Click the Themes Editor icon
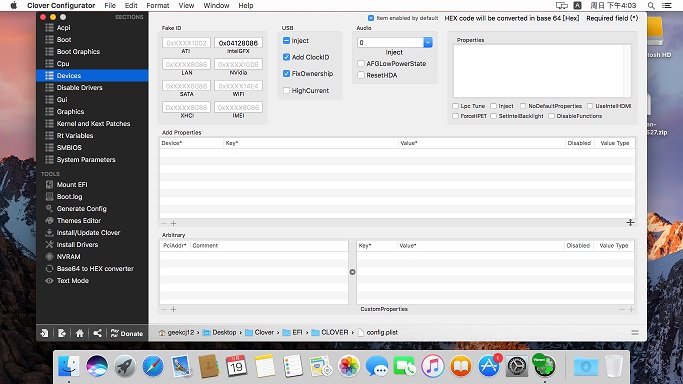 (x=49, y=220)
